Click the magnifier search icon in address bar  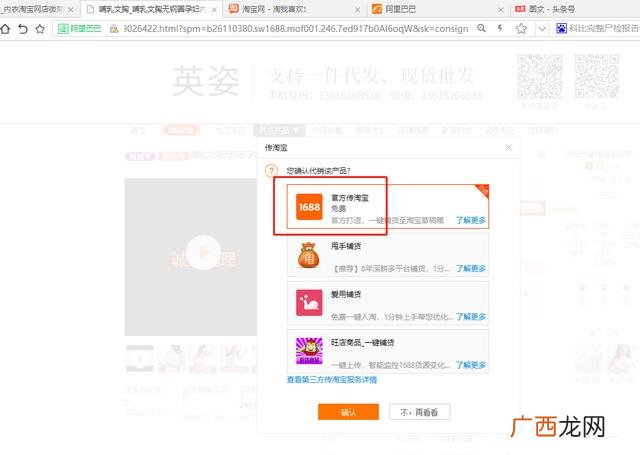tap(482, 28)
